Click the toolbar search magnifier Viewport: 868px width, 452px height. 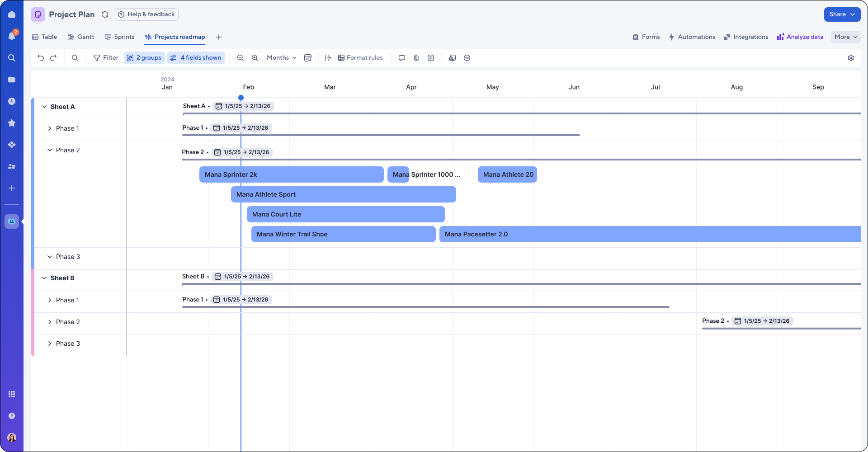75,58
